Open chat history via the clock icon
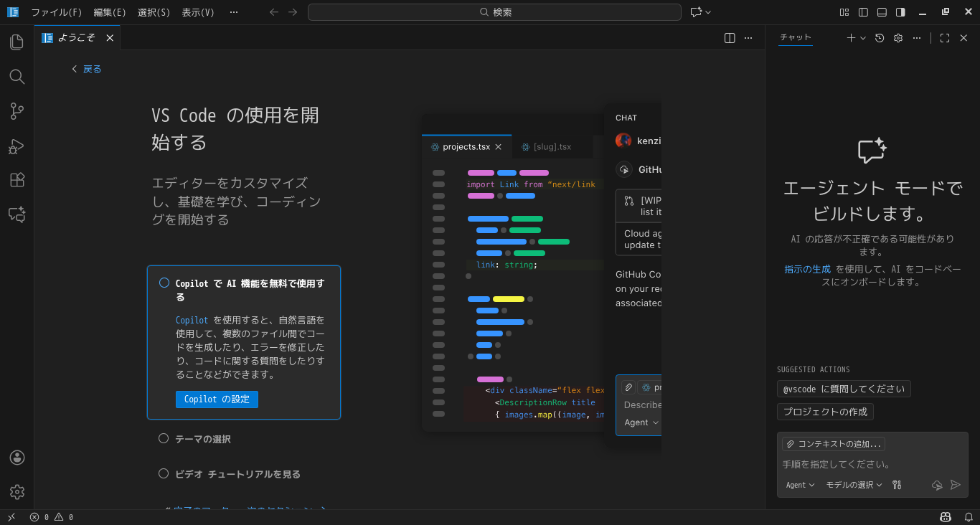This screenshot has width=980, height=525. coord(880,37)
